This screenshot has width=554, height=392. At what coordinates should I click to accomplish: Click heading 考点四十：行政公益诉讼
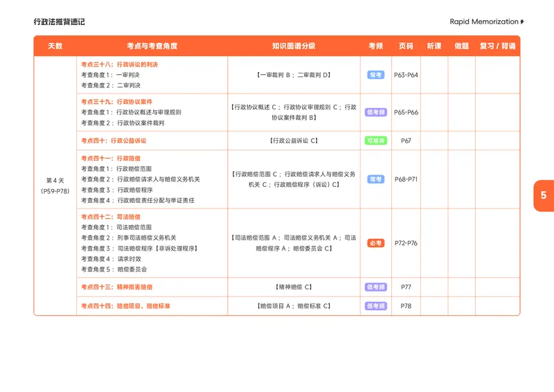tap(114, 141)
